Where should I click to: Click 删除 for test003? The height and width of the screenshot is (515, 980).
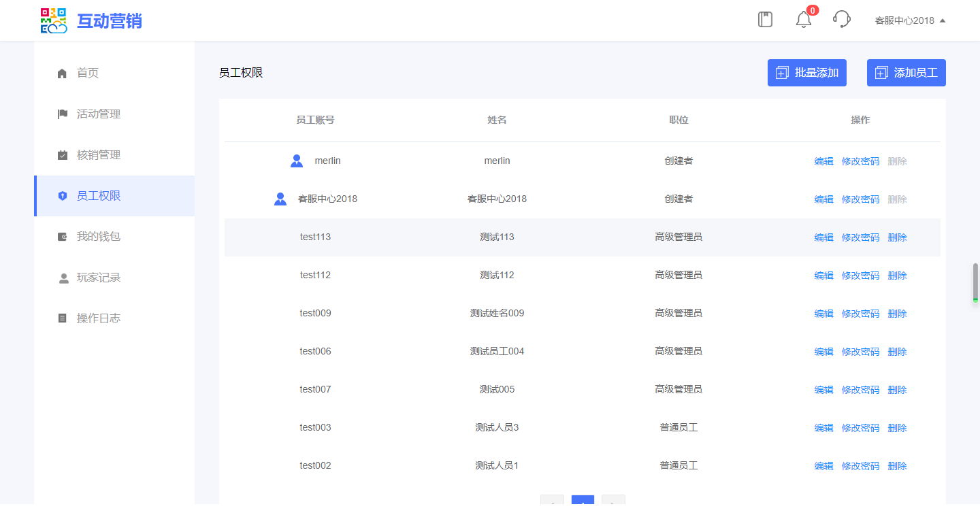click(x=898, y=428)
